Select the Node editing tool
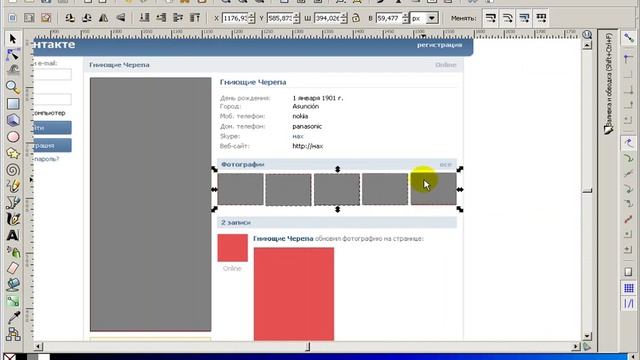Image resolution: width=640 pixels, height=360 pixels. coord(13,54)
